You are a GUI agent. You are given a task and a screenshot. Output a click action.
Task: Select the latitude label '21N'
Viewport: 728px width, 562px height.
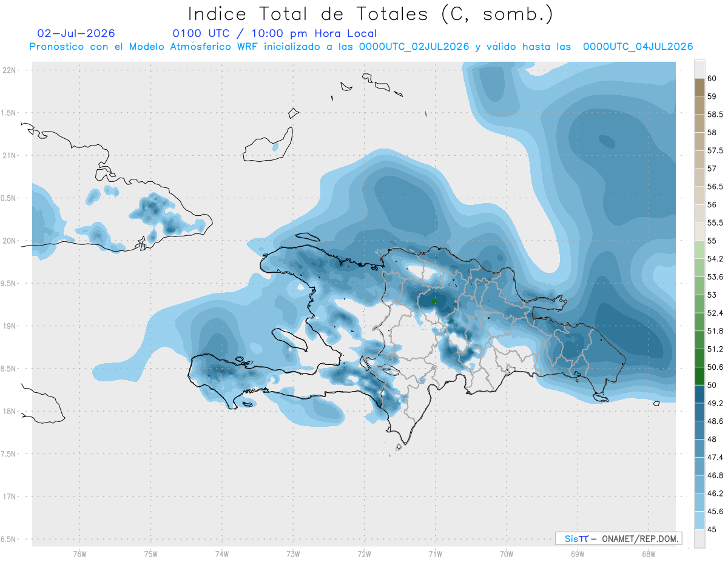[9, 155]
